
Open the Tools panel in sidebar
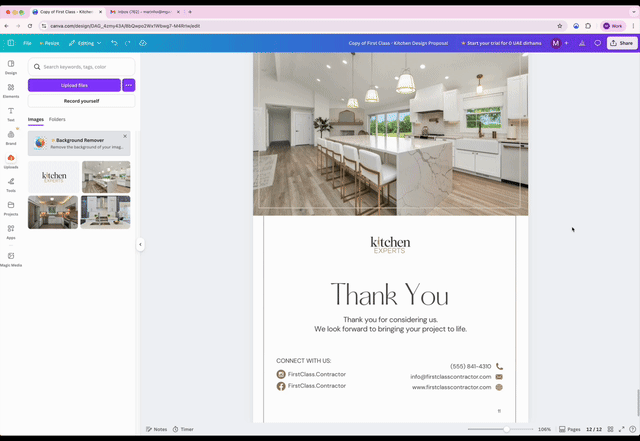click(11, 183)
